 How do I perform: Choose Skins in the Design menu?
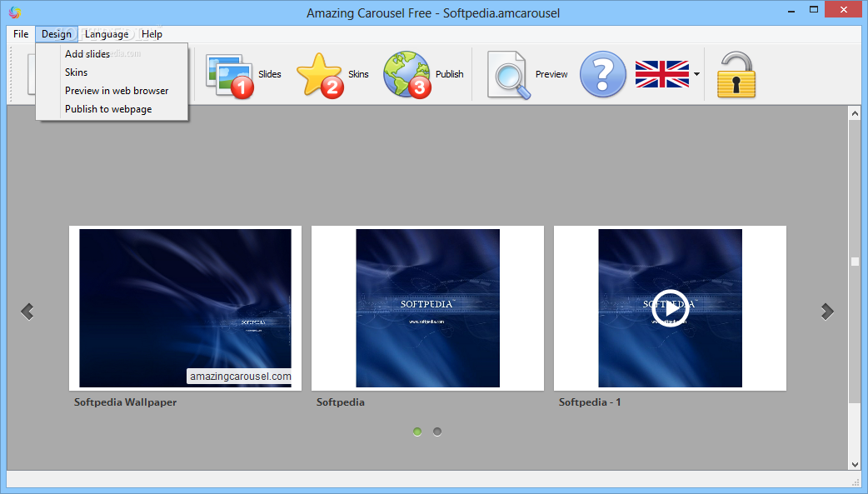[112, 72]
